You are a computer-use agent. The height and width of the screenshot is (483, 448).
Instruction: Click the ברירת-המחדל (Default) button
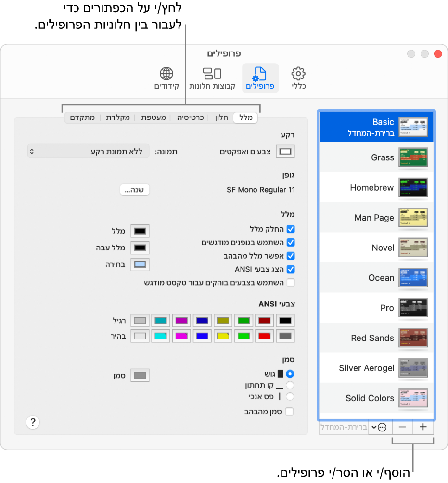[x=344, y=427]
